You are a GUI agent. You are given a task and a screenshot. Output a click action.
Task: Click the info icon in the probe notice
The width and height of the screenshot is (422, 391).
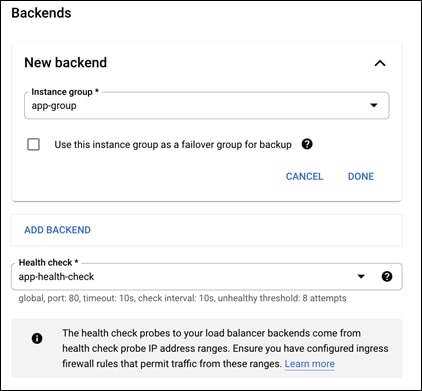37,339
